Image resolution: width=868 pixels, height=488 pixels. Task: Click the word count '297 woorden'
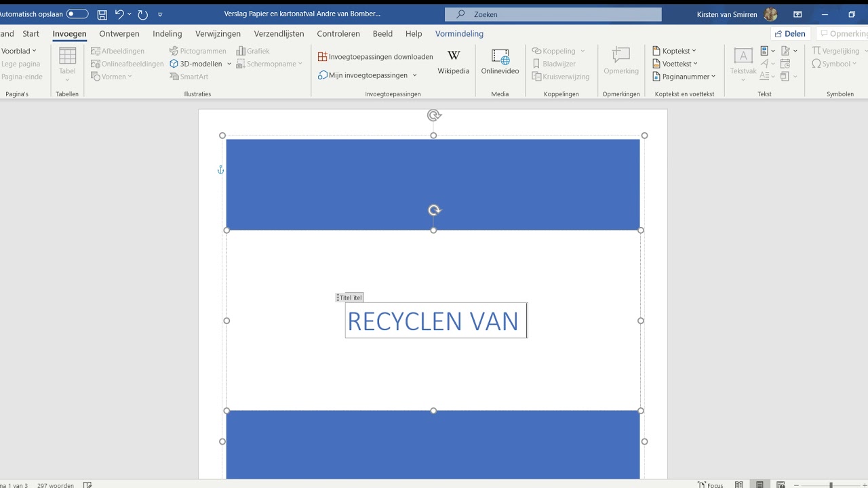tap(56, 485)
